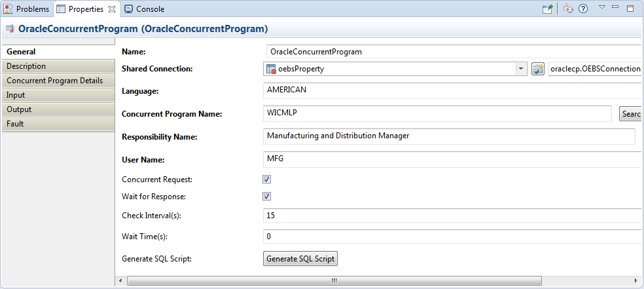
Task: Click the horizontal scrollbar thumb
Action: (x=334, y=280)
